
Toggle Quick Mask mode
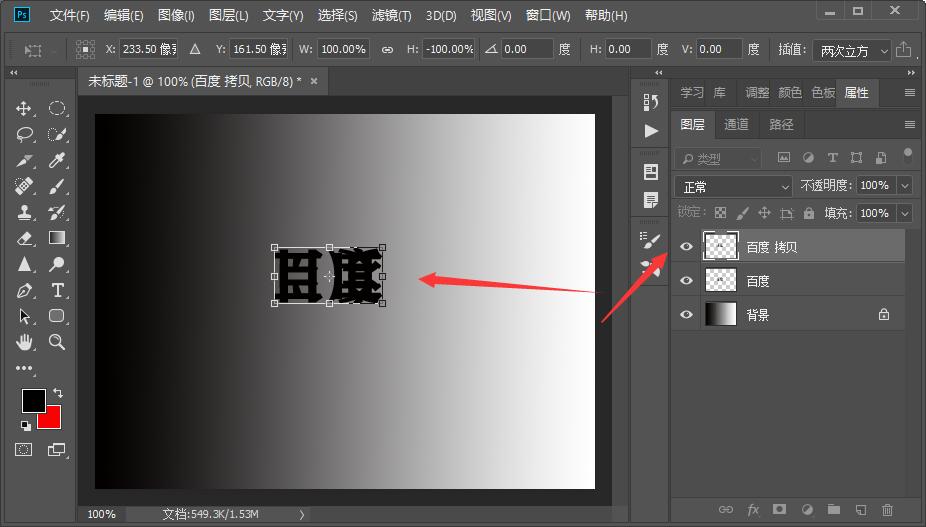tap(24, 450)
